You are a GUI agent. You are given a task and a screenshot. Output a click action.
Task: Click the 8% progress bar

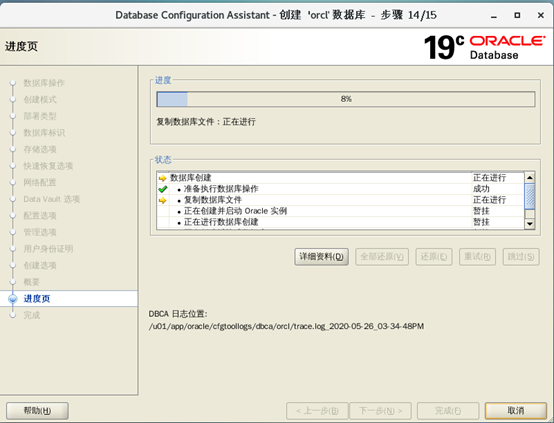346,99
